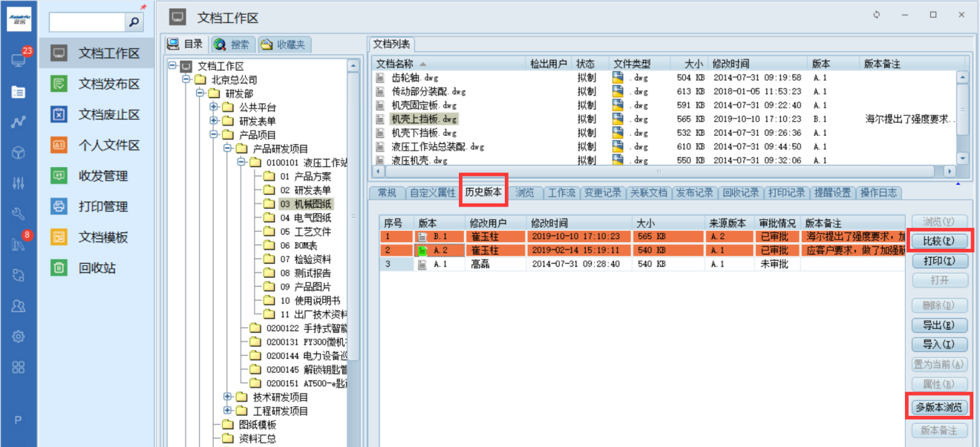Click the 多版本浏览 button
This screenshot has height=447, width=980.
(x=938, y=407)
